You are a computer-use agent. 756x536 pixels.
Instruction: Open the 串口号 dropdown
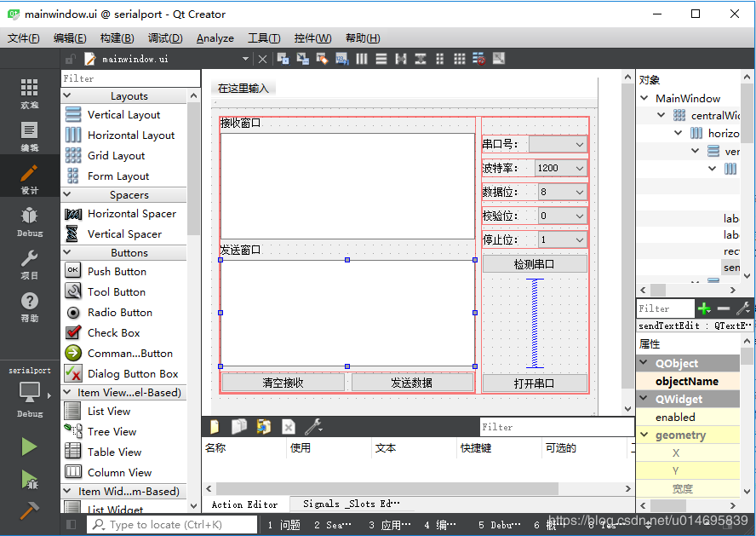tap(558, 145)
